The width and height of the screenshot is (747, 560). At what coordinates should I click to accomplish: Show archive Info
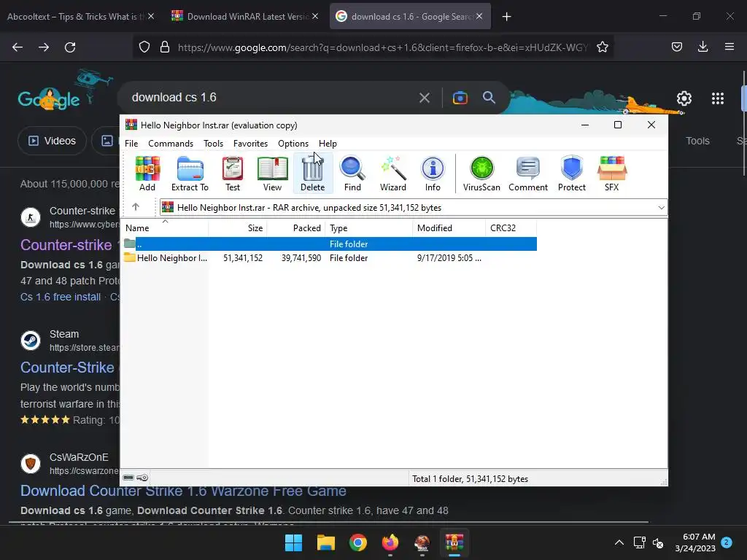click(x=433, y=174)
